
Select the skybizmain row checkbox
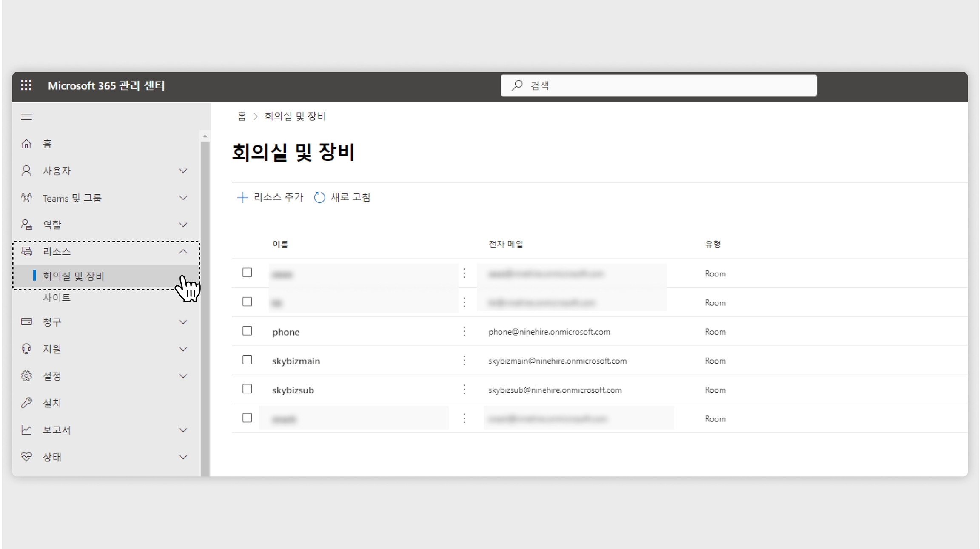(x=247, y=360)
